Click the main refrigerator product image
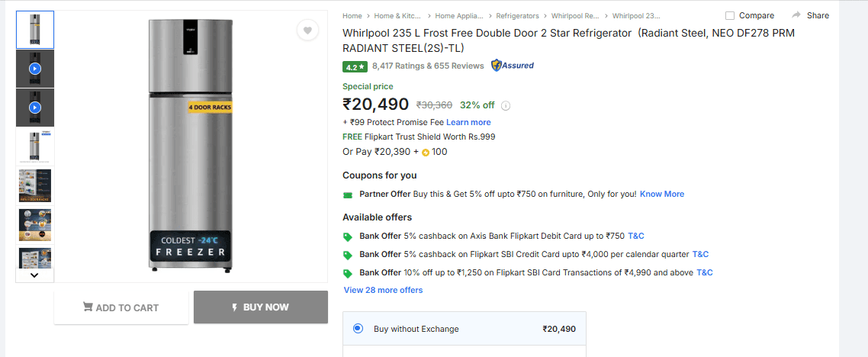868x357 pixels. 191,145
